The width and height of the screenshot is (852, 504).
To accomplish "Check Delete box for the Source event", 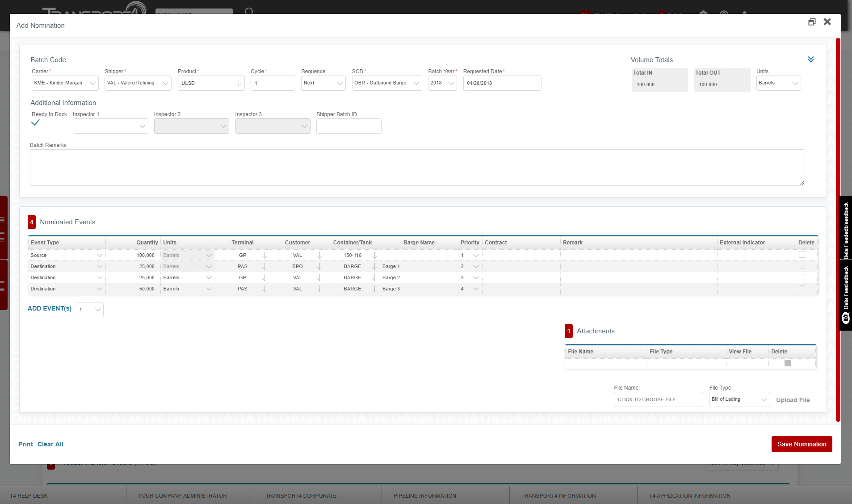I will 802,255.
